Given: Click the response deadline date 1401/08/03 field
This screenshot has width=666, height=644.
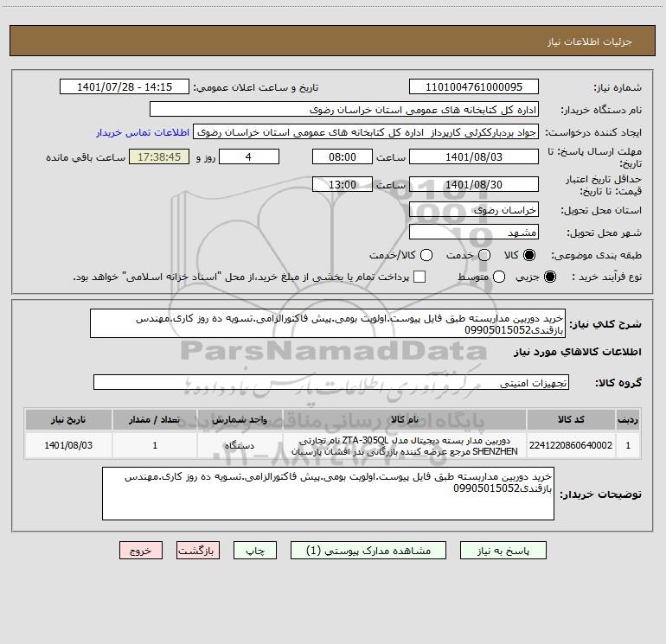Looking at the screenshot, I should (474, 156).
